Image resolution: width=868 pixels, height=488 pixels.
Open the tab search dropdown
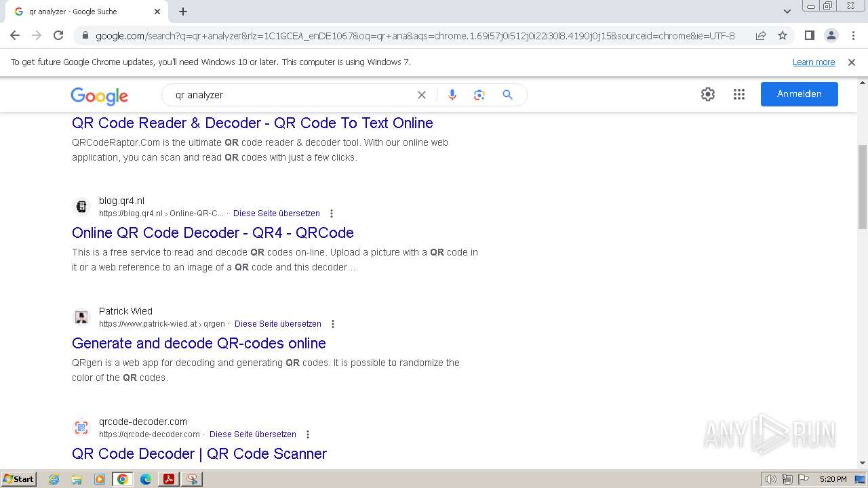787,12
